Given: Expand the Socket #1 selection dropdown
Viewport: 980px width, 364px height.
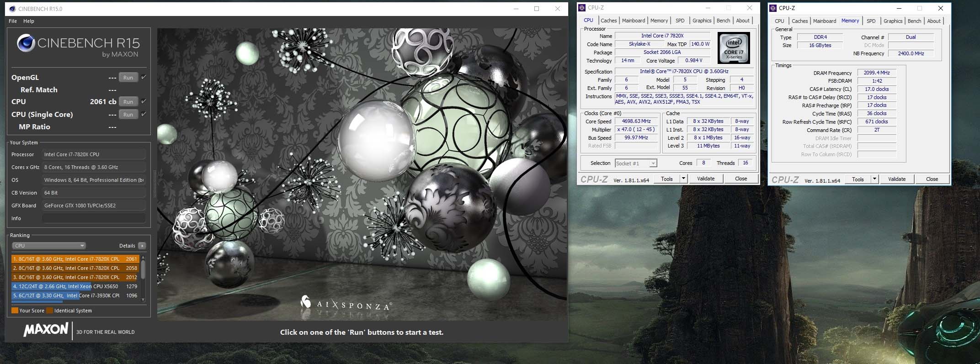Looking at the screenshot, I should point(653,164).
